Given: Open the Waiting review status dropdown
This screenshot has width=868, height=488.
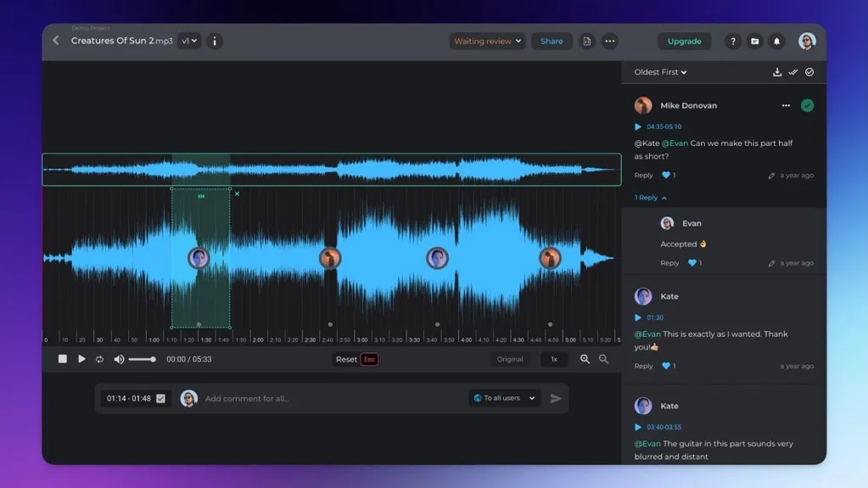Looking at the screenshot, I should click(487, 41).
